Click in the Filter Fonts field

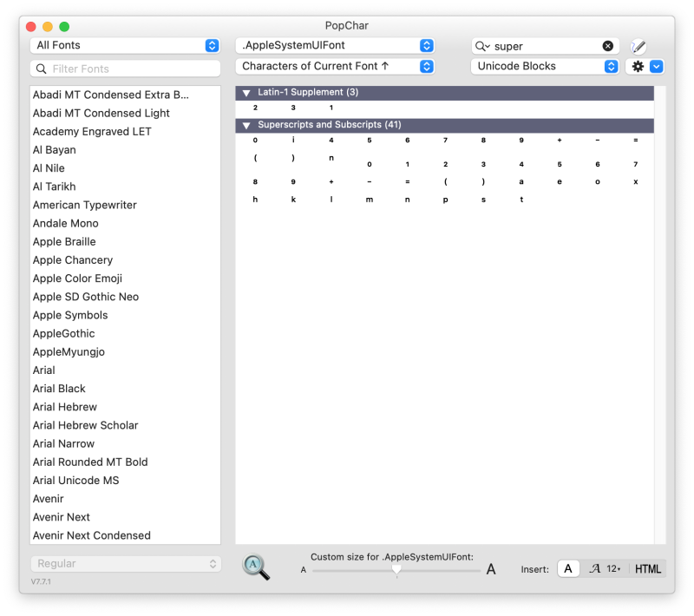(x=126, y=69)
